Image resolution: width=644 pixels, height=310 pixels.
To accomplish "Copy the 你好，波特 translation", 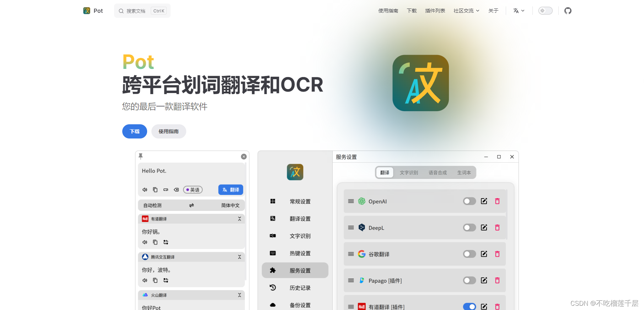I will click(155, 280).
